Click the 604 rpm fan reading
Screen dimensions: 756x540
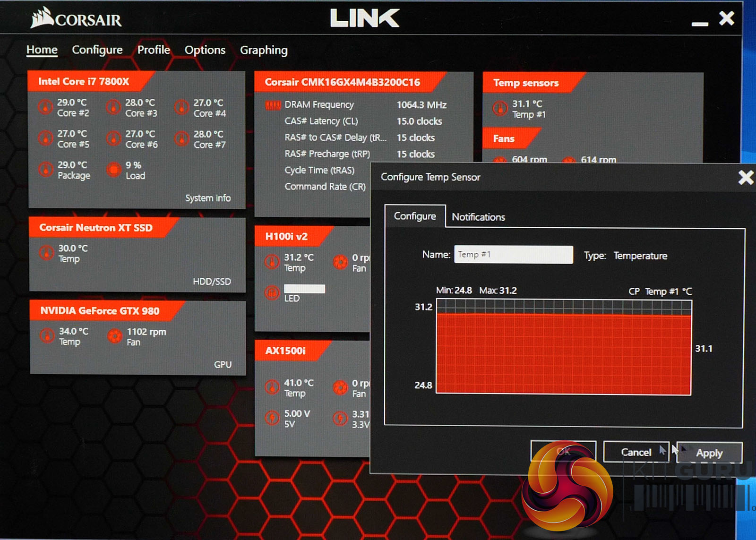[529, 160]
